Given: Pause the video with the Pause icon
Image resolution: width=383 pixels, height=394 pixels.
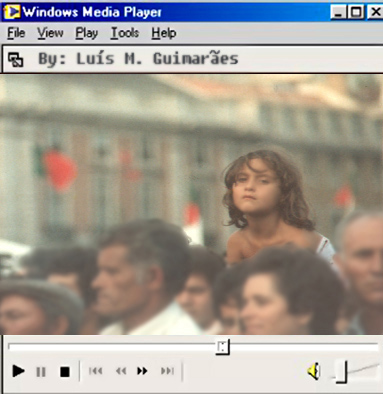Looking at the screenshot, I should pyautogui.click(x=41, y=372).
